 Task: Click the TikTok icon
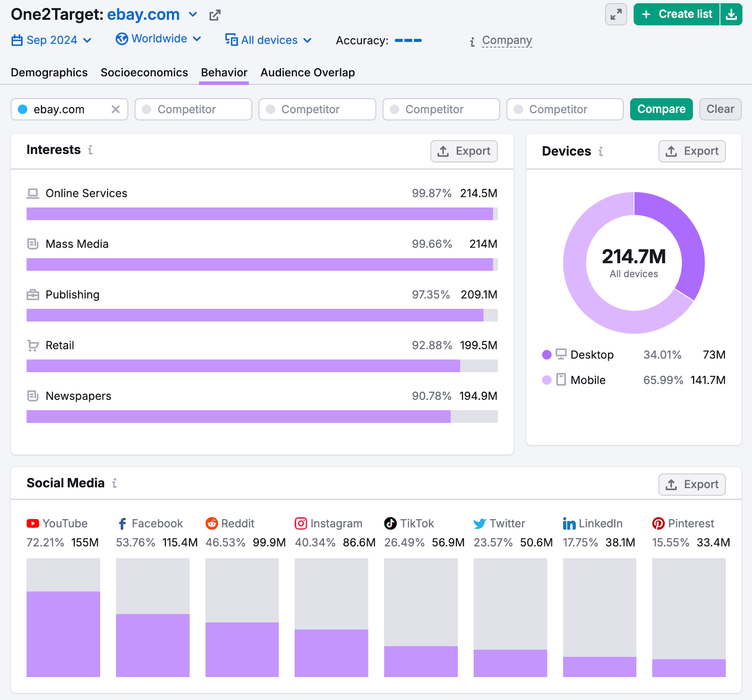pyautogui.click(x=391, y=523)
